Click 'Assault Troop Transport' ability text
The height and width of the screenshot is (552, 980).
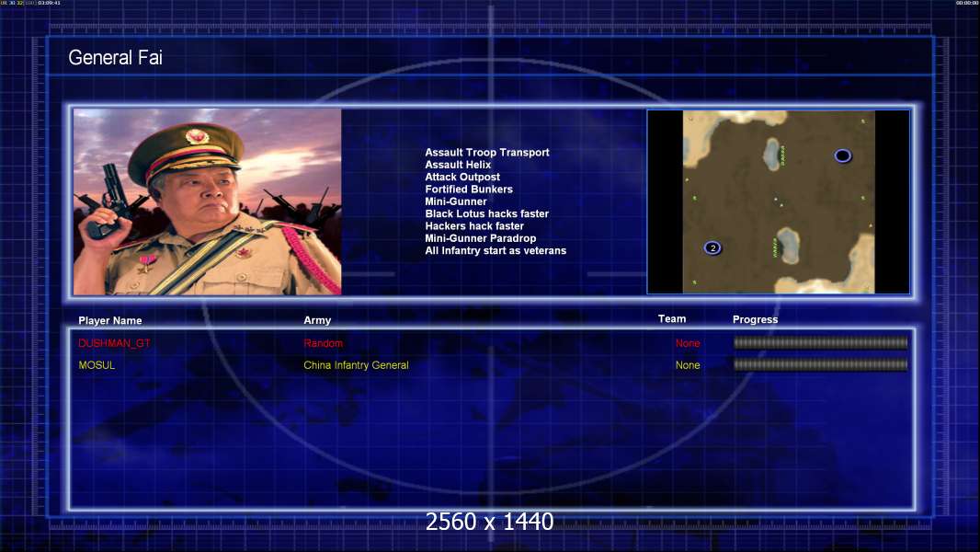(487, 152)
